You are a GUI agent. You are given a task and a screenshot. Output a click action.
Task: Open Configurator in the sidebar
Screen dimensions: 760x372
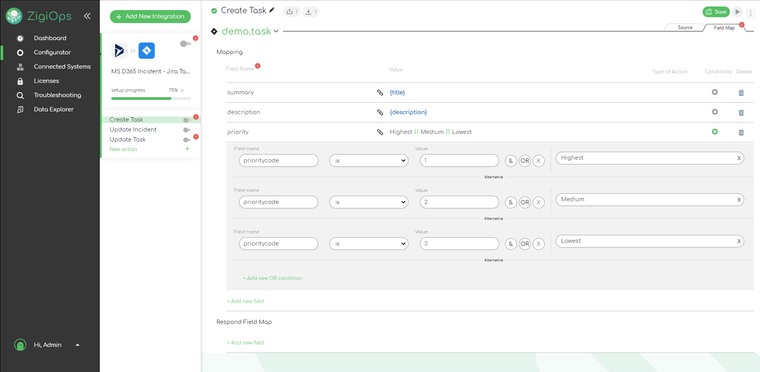point(52,52)
